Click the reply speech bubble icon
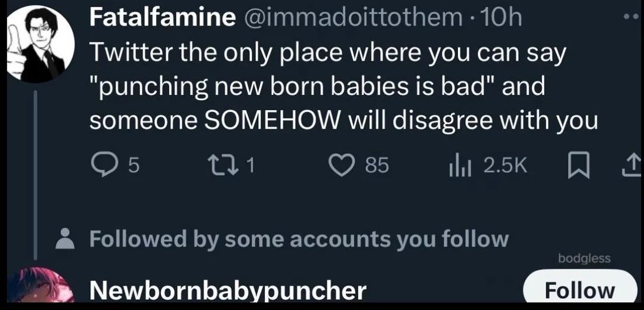 tap(105, 166)
